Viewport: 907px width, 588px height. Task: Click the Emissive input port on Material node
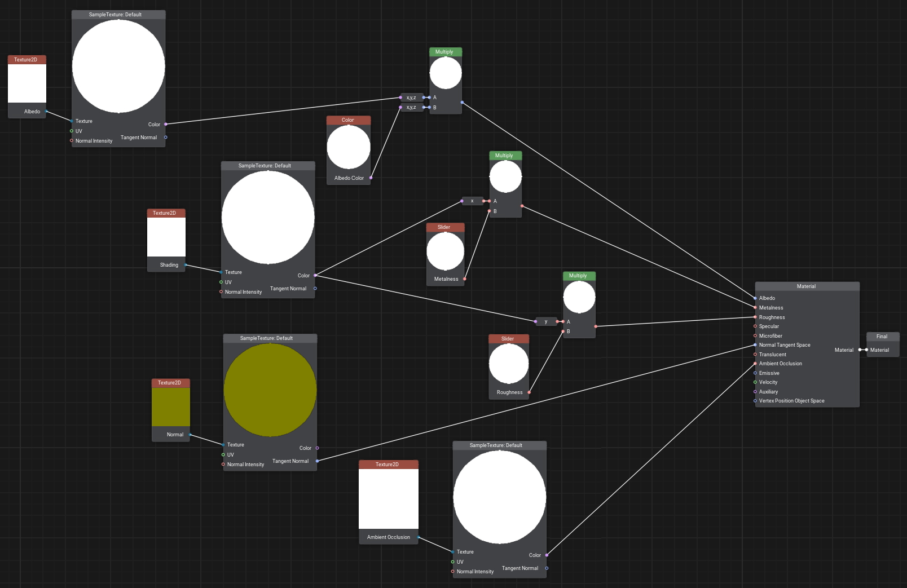point(755,373)
